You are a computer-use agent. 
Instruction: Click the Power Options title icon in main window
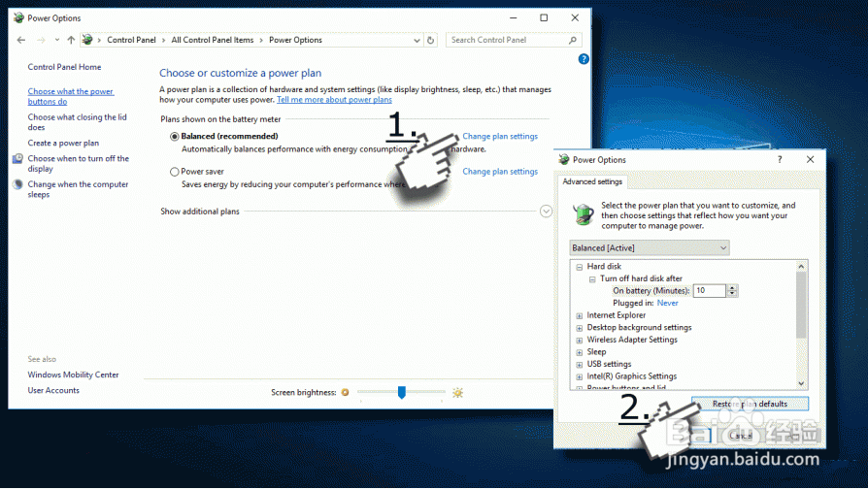point(18,17)
